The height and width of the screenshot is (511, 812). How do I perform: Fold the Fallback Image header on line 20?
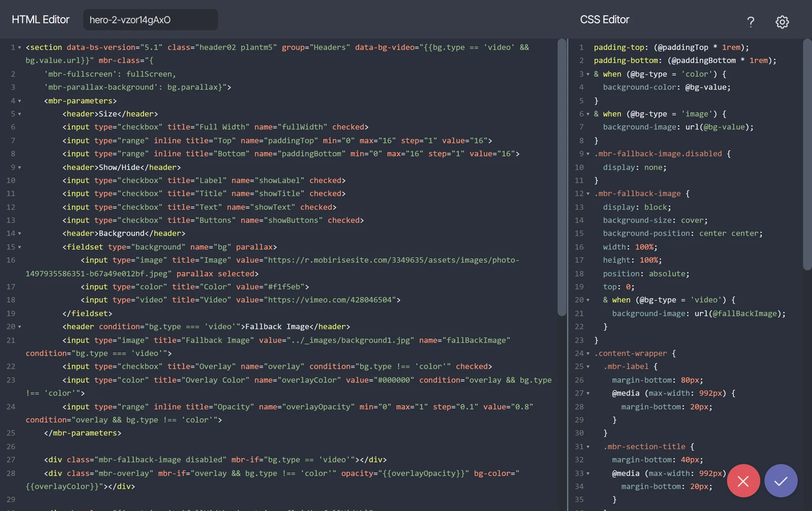(x=20, y=327)
